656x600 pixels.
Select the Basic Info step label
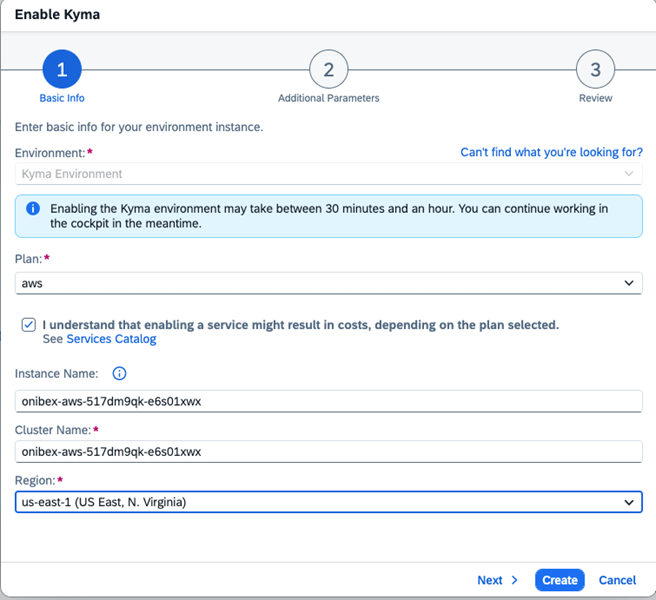pyautogui.click(x=61, y=98)
